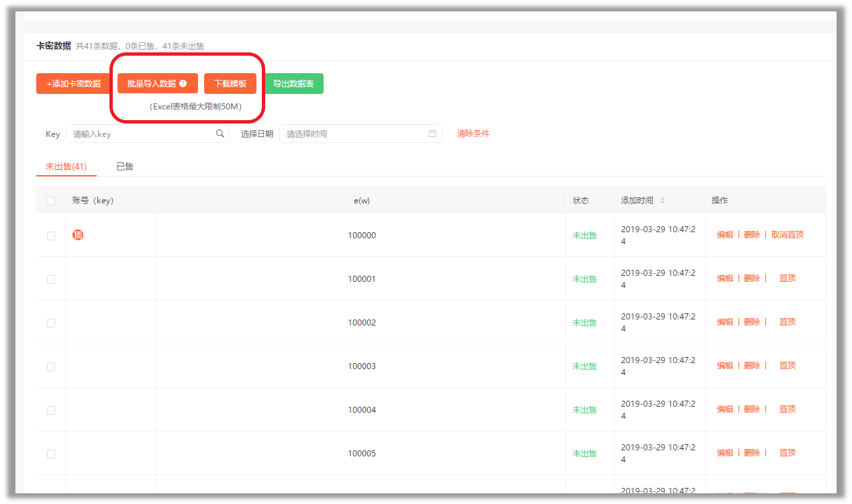Click the 清除条件 link
852x504 pixels.
click(473, 134)
